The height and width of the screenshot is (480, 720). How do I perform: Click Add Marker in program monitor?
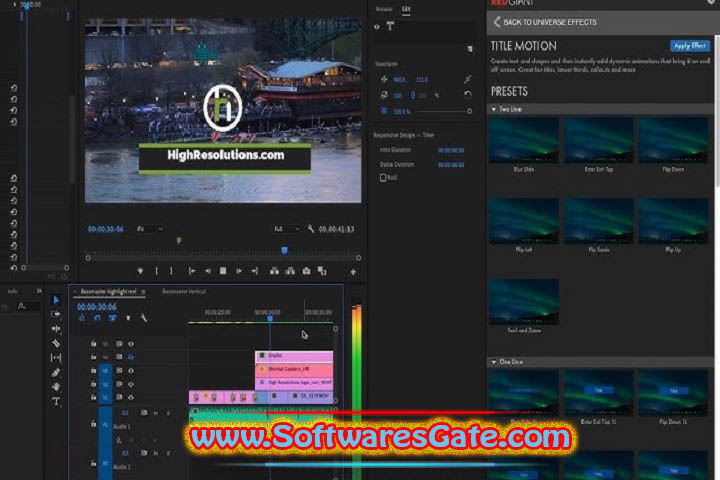140,271
